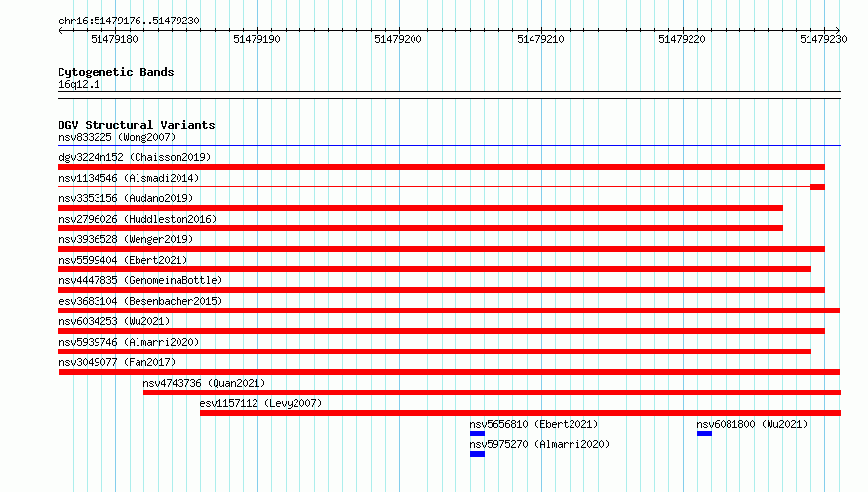The height and width of the screenshot is (492, 868).
Task: Select the red bar under nsv3353156
Action: tap(420, 208)
